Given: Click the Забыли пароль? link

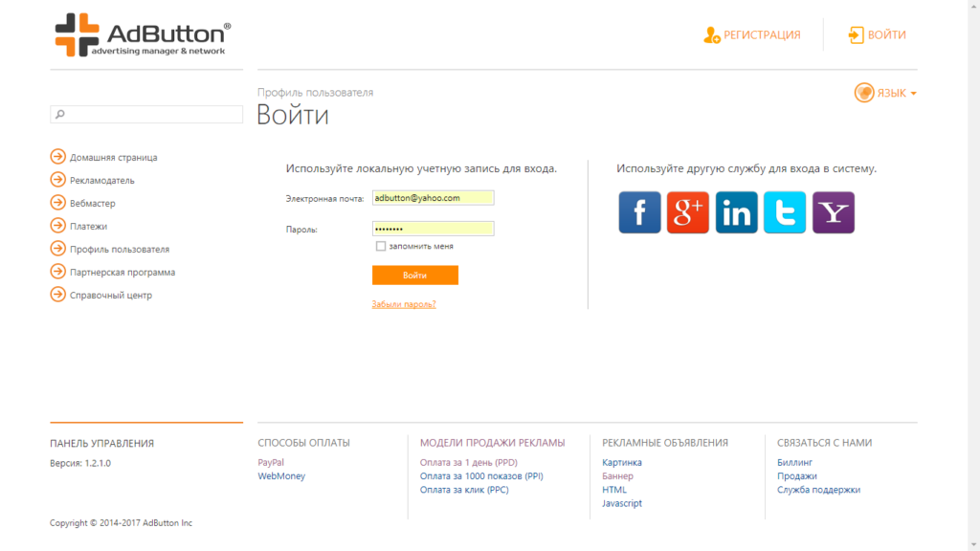Looking at the screenshot, I should click(x=404, y=304).
